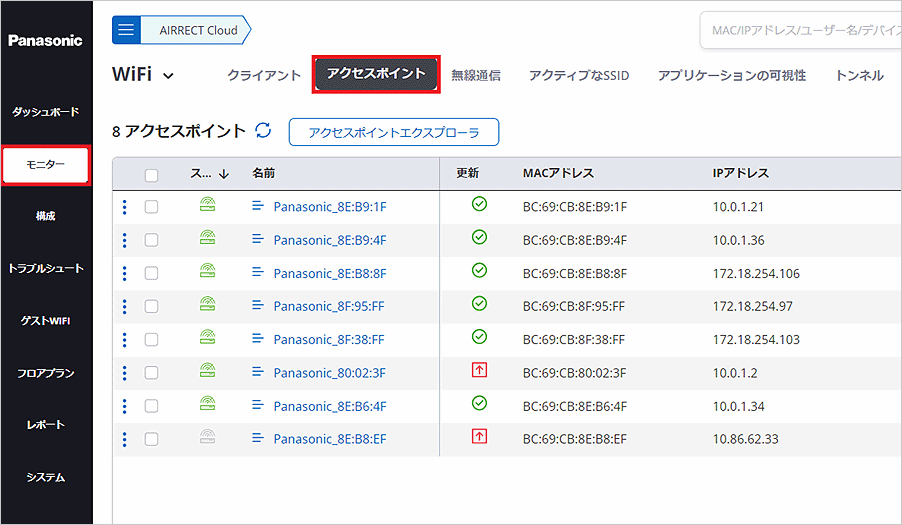Select モニター in the sidebar

(x=45, y=165)
